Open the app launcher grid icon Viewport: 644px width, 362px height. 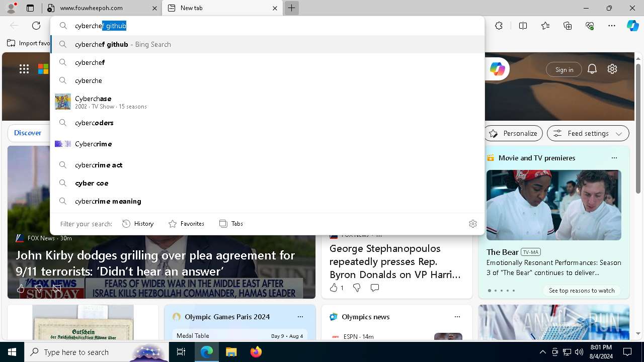tap(24, 69)
